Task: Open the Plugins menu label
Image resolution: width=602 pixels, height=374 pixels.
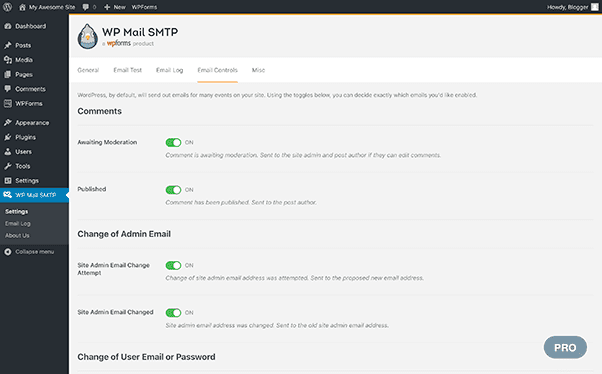Action: click(x=25, y=137)
